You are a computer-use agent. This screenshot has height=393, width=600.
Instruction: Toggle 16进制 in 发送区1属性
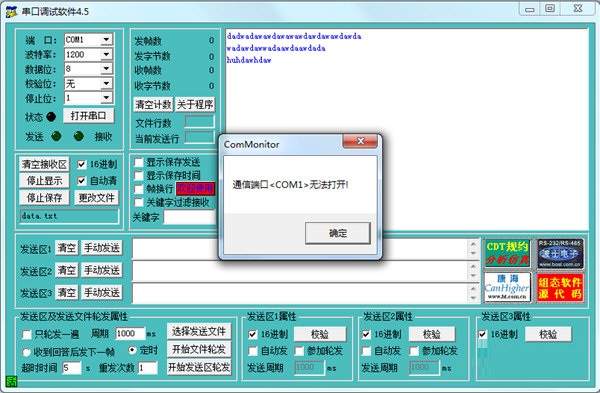[x=253, y=334]
